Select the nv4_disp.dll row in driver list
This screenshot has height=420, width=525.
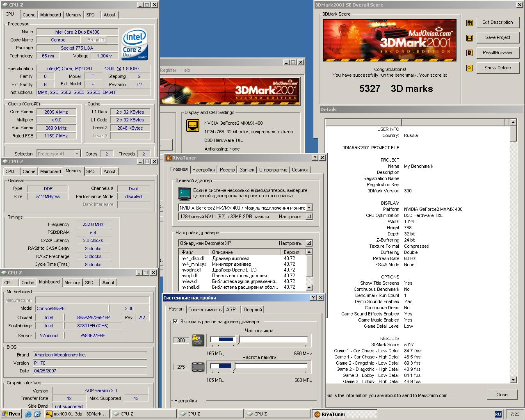tap(242, 258)
